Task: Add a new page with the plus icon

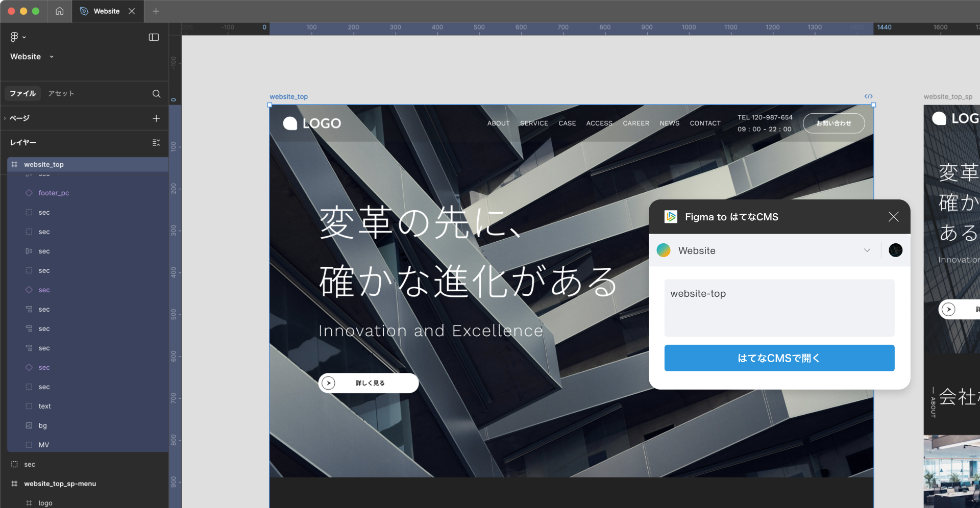Action: pyautogui.click(x=156, y=118)
